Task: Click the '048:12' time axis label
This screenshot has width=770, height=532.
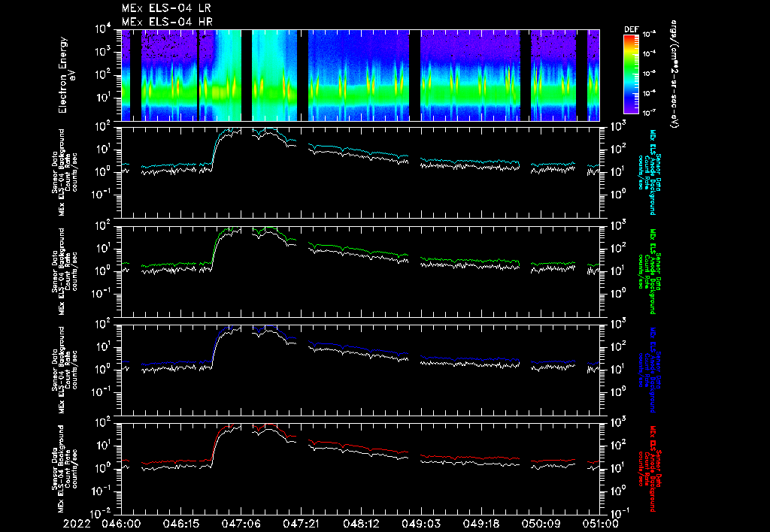Action: coord(360,524)
